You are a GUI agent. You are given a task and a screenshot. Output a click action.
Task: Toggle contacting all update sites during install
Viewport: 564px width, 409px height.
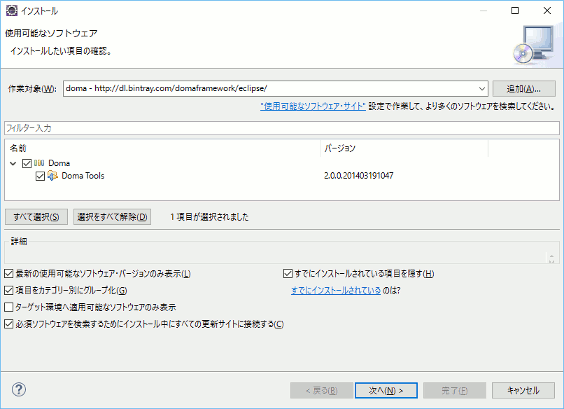point(9,324)
